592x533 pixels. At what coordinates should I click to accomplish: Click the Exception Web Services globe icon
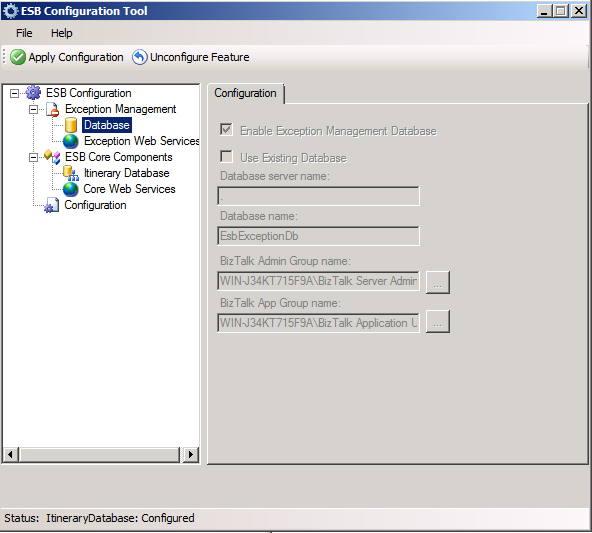(71, 141)
